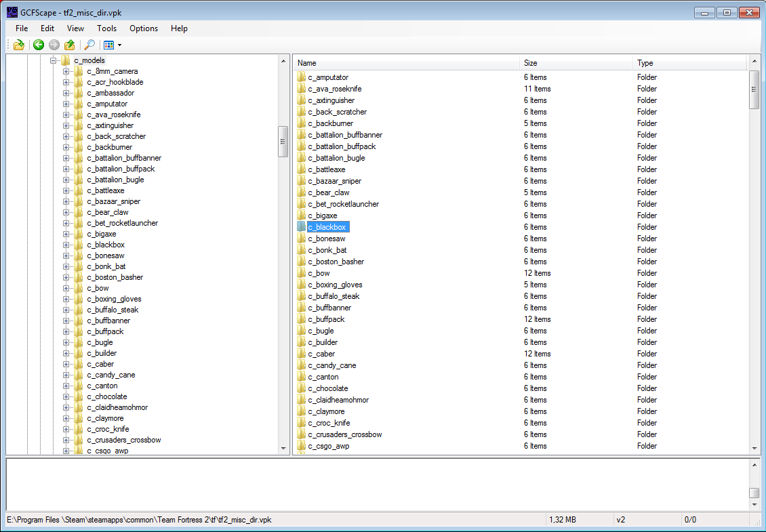Open the View menu
Image resolution: width=766 pixels, height=532 pixels.
pos(75,28)
